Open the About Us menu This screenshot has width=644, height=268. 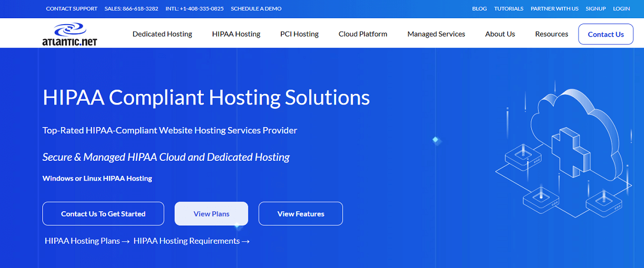(500, 34)
